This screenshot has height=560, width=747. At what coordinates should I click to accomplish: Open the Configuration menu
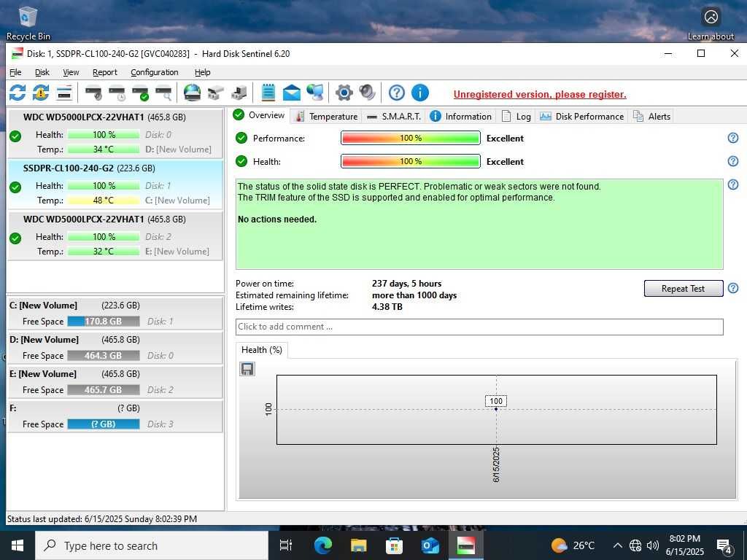coord(155,72)
